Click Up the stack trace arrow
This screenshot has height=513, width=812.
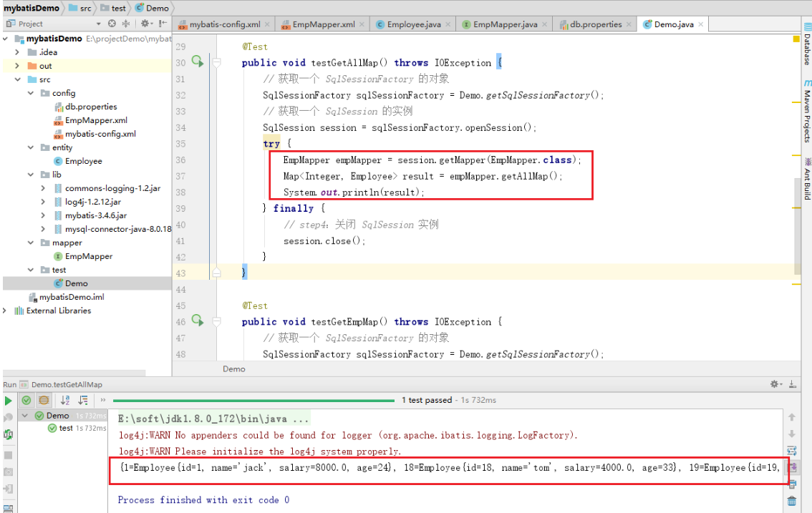pos(792,417)
